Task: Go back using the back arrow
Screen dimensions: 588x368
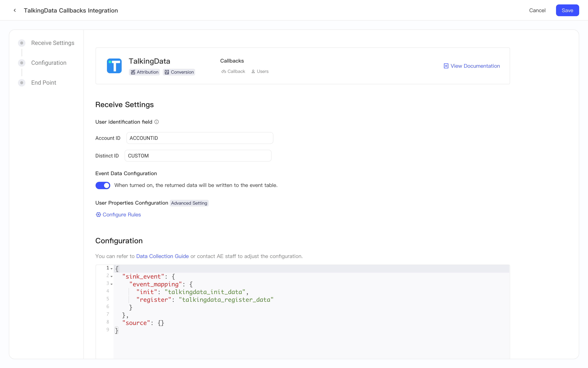Action: coord(15,10)
